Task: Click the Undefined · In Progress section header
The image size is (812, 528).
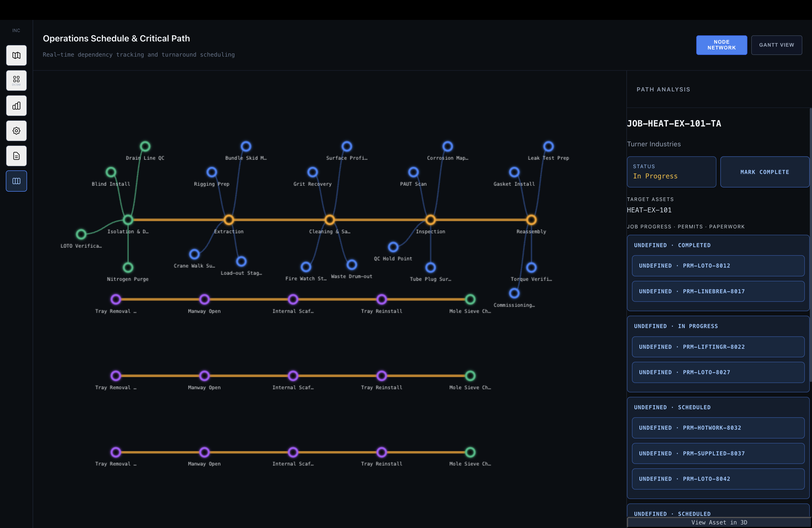Action: [x=676, y=326]
